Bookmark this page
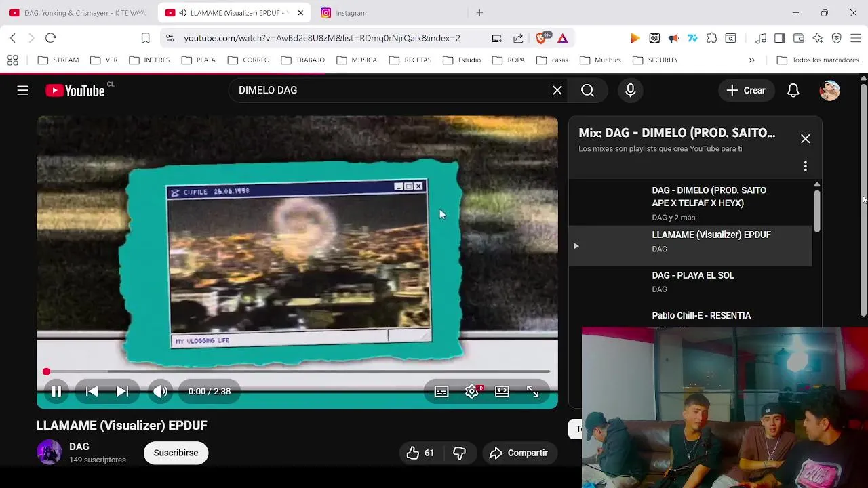Screen dimensions: 868x488 [x=145, y=38]
